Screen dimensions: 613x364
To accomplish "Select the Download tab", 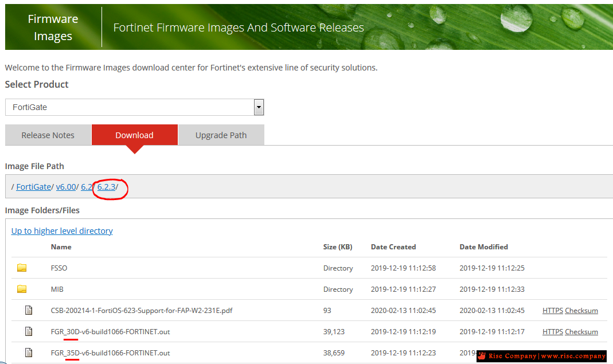I will (x=135, y=135).
